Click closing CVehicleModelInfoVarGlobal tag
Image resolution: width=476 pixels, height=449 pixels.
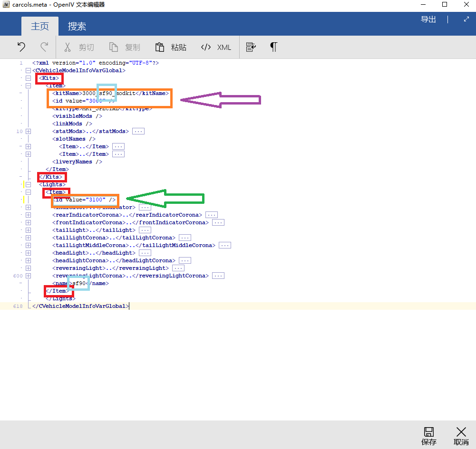tap(80, 306)
